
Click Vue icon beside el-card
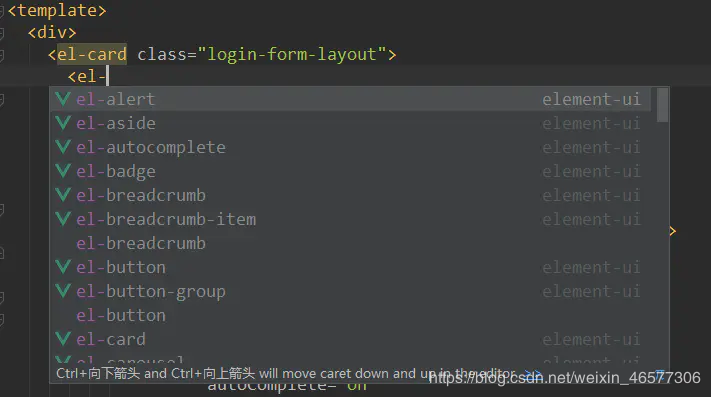coord(63,339)
